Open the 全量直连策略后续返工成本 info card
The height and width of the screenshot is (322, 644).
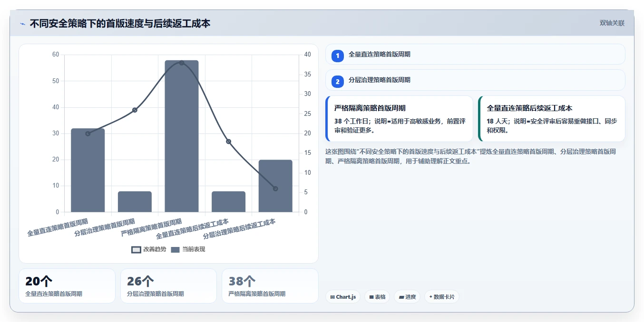(x=552, y=119)
